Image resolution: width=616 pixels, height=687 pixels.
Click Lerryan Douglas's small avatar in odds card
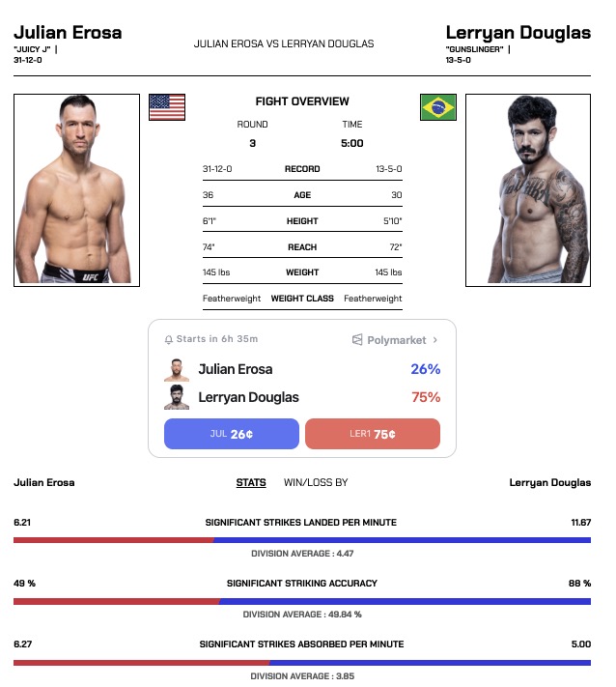[x=176, y=397]
